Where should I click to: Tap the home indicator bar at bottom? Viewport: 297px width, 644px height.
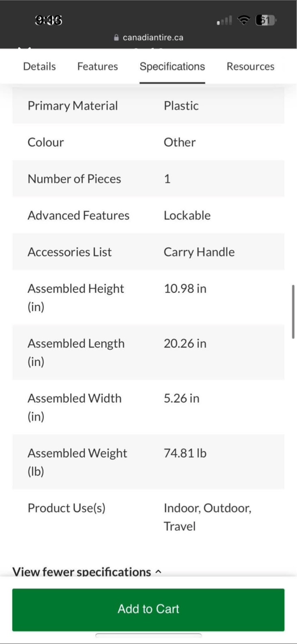[148, 635]
